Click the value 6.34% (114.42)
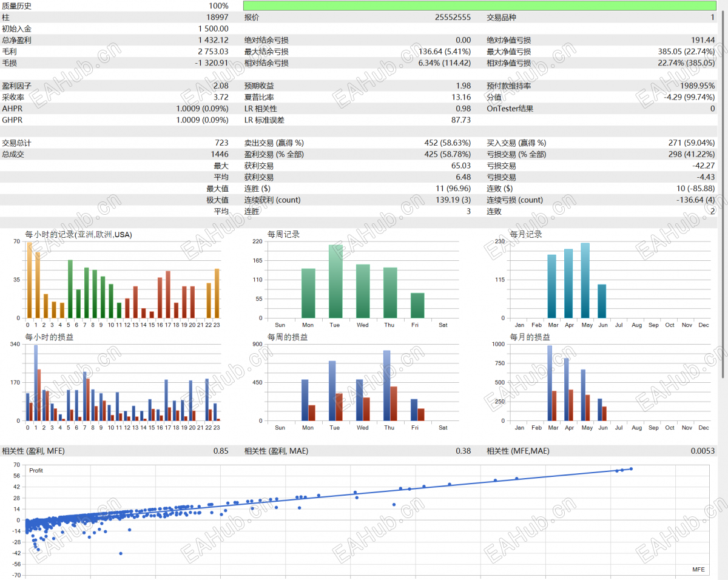728x580 pixels. (x=445, y=63)
